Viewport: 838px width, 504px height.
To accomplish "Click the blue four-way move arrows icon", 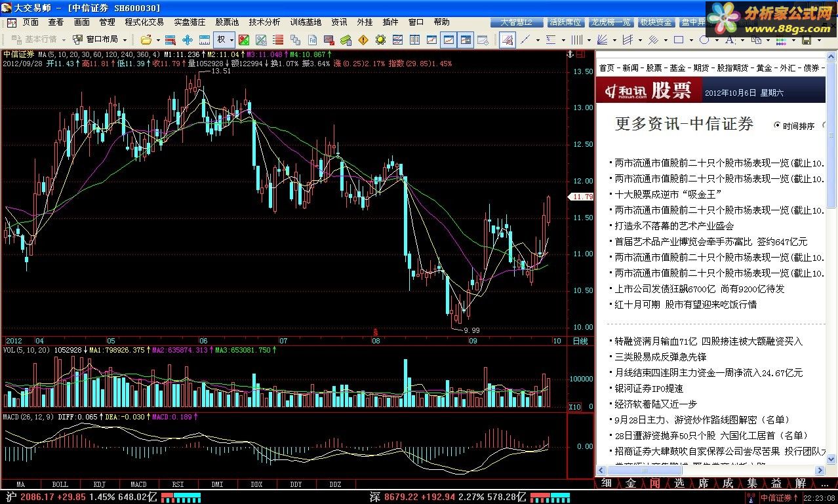I will [188, 39].
